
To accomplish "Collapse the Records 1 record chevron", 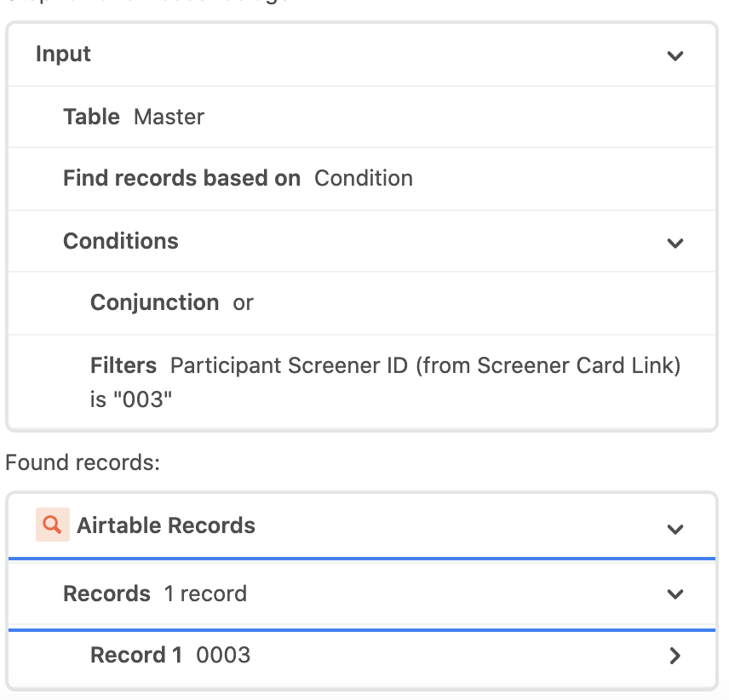I will point(675,594).
